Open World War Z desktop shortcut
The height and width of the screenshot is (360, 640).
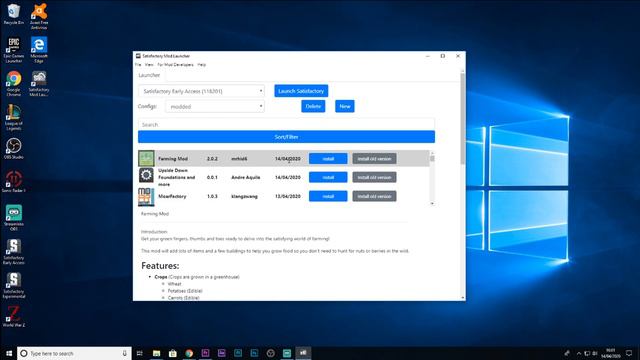coord(13,317)
